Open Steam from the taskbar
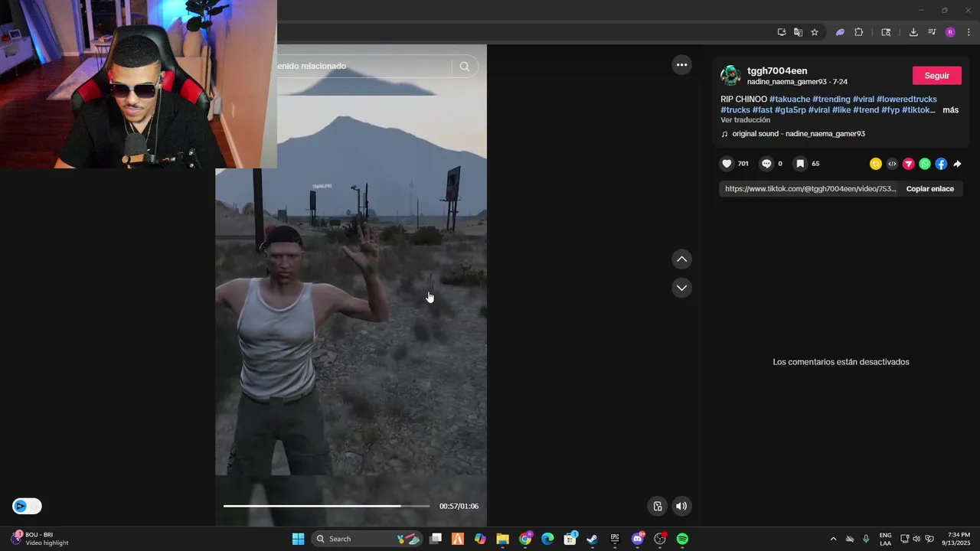Viewport: 980px width, 551px height. [592, 539]
